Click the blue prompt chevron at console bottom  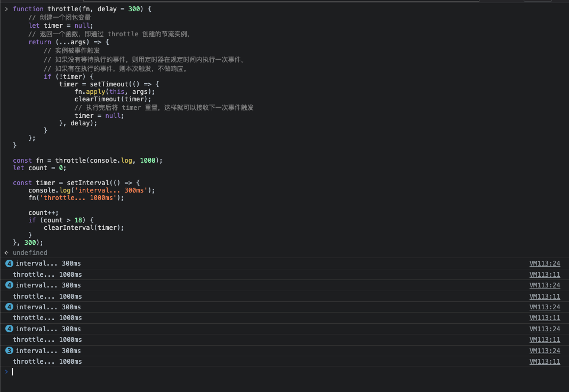pyautogui.click(x=6, y=372)
